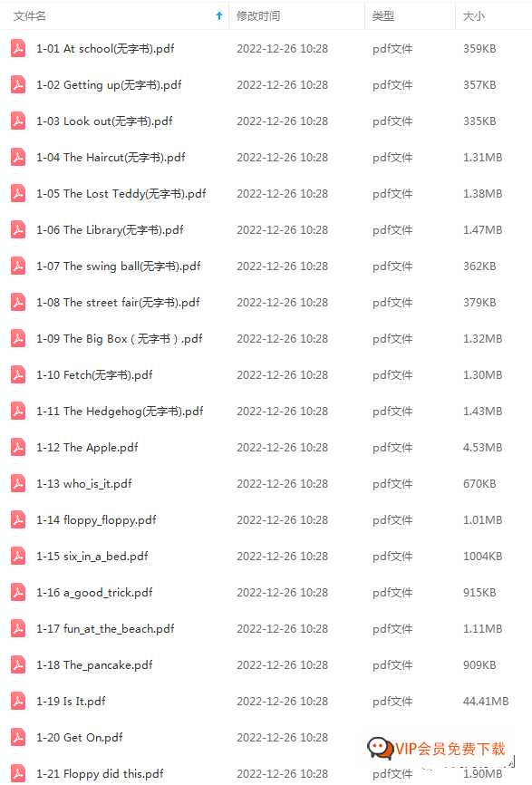Click the 文件名 column header
The height and width of the screenshot is (785, 532).
pyautogui.click(x=30, y=16)
